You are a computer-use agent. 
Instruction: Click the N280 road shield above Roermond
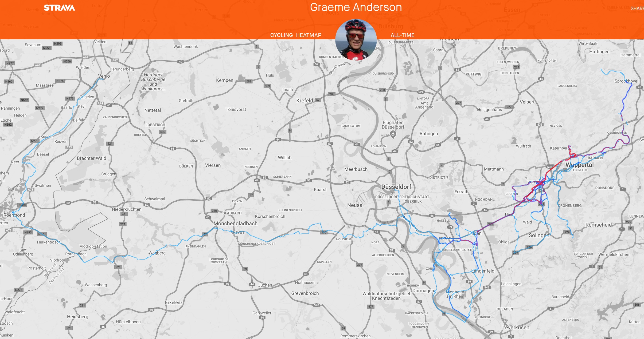click(22, 205)
